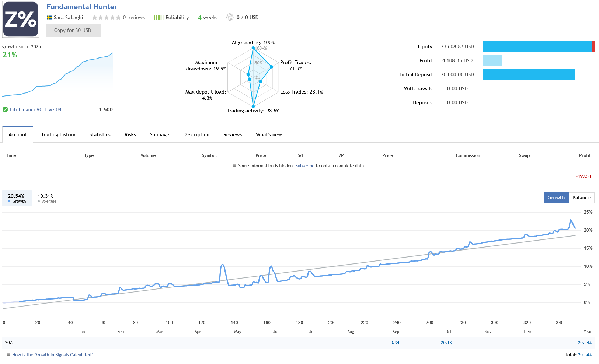The height and width of the screenshot is (364, 599).
Task: Switch chart to Balance view
Action: point(581,198)
